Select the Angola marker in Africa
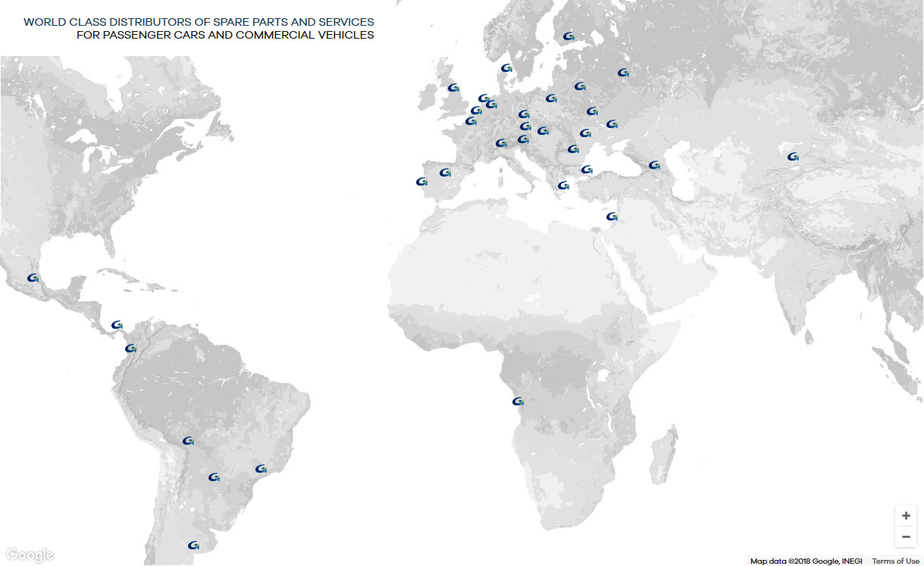Image resolution: width=924 pixels, height=566 pixels. (518, 402)
